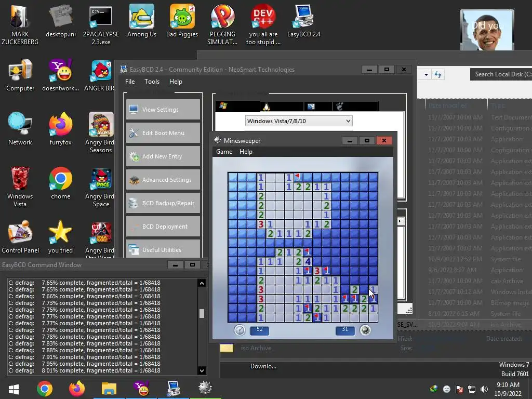Open the doesntwork... Yahoo messenger icon
Screen dimensions: 532x399
coord(60,75)
